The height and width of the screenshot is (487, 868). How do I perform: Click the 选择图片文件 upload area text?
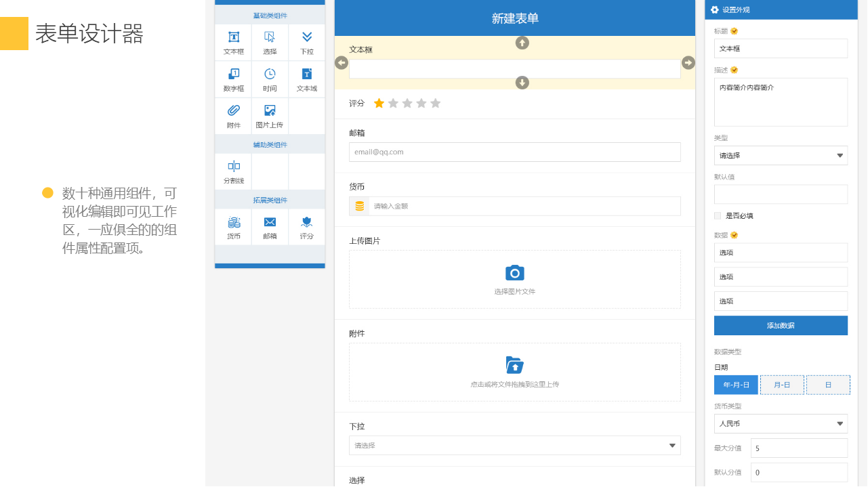[515, 291]
